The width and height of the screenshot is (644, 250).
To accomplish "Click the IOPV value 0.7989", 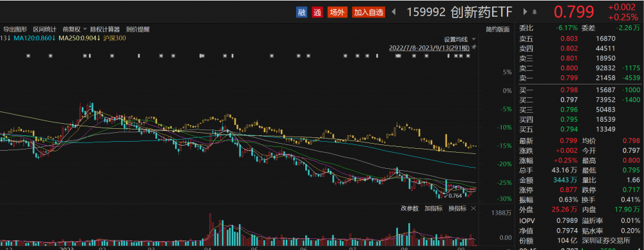I will coord(568,221).
